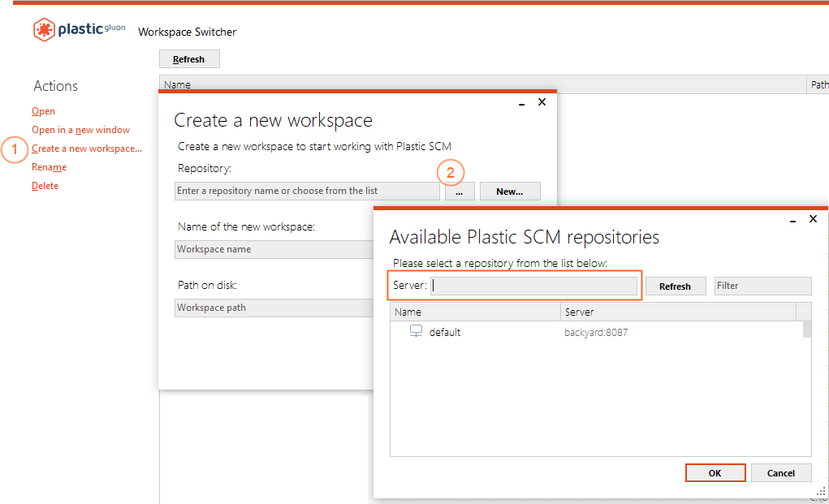Open the selected workspace via Open link
This screenshot has width=829, height=504.
click(43, 111)
